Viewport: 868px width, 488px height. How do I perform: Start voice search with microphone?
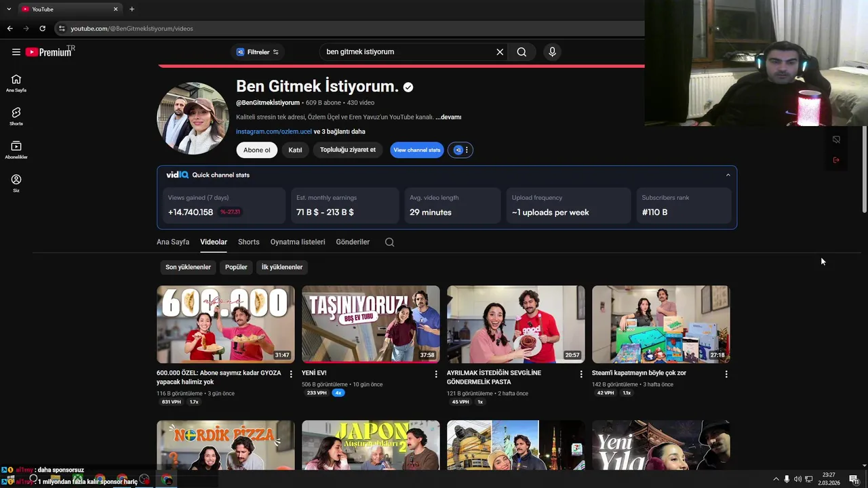[x=552, y=52]
